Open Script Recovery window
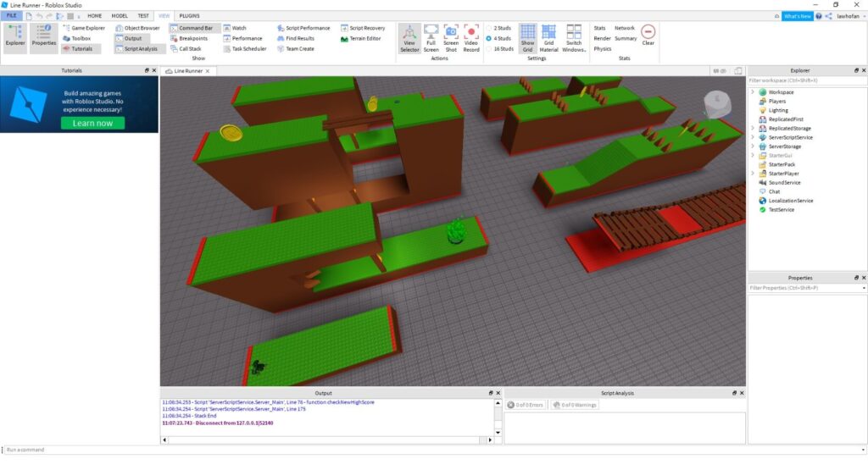 [363, 28]
